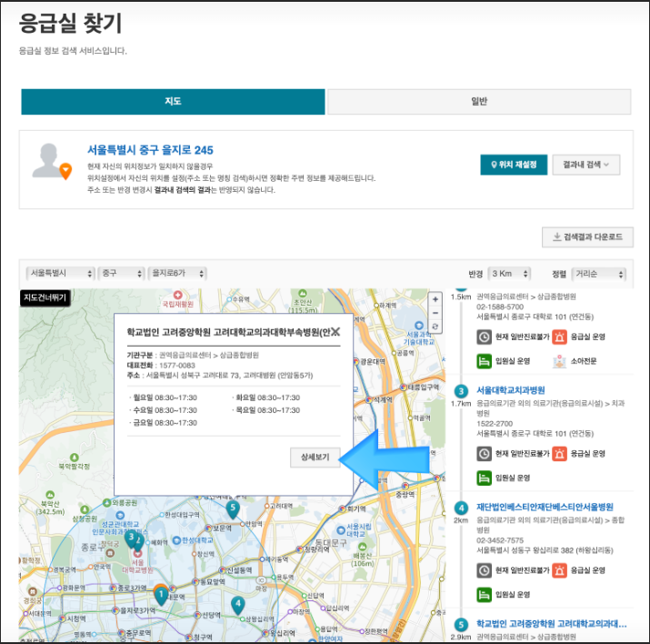650x644 pixels.
Task: Click map marker number 4
Action: tap(237, 603)
